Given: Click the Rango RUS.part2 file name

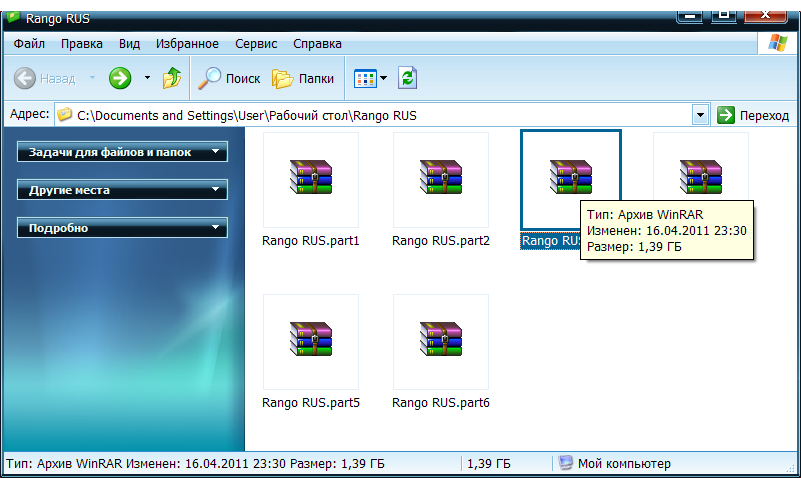Looking at the screenshot, I should 441,241.
